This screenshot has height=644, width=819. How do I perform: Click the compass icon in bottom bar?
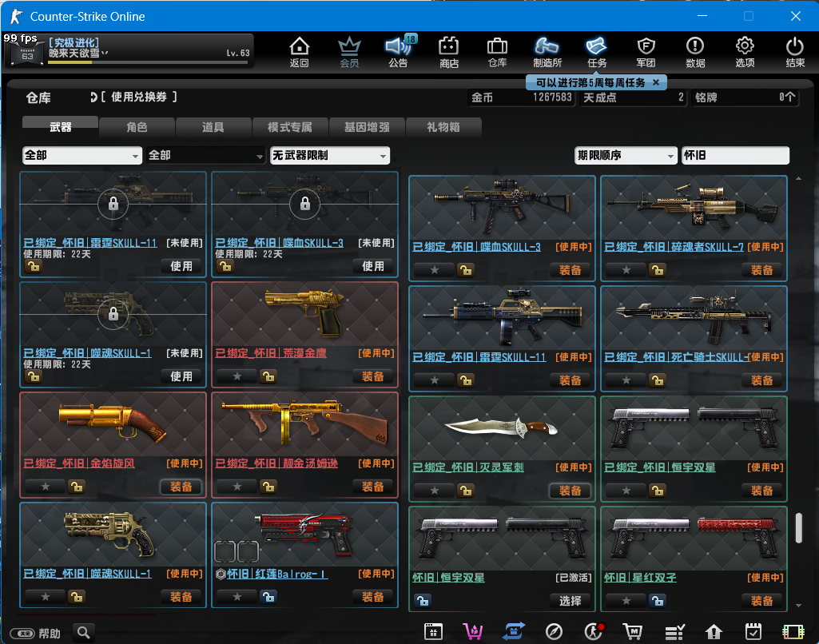click(554, 632)
